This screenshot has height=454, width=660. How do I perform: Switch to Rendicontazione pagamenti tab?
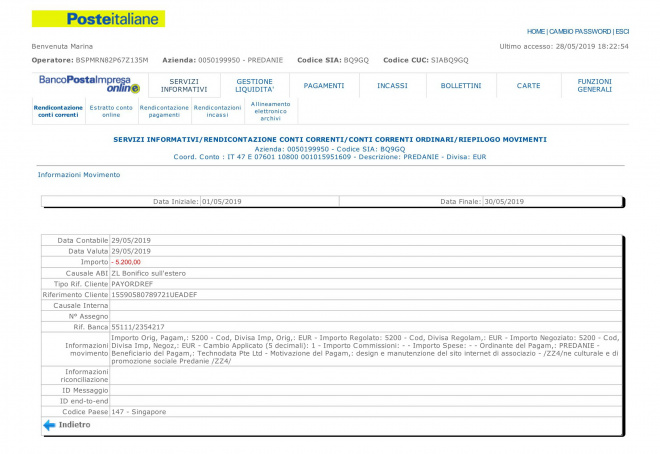pyautogui.click(x=164, y=111)
